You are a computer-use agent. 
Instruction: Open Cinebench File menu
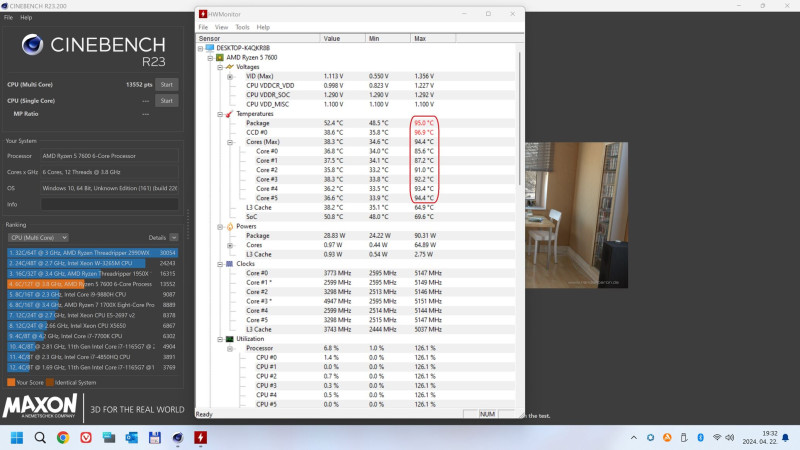[9, 17]
